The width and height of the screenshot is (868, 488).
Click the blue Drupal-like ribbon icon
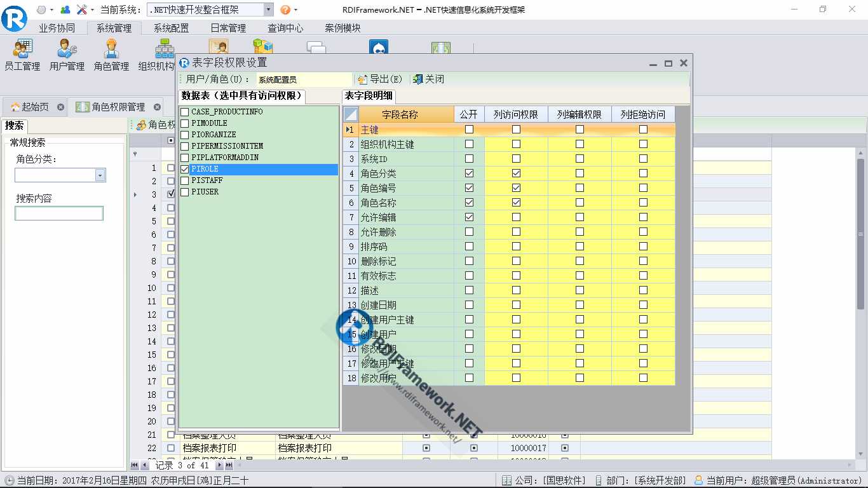(379, 46)
